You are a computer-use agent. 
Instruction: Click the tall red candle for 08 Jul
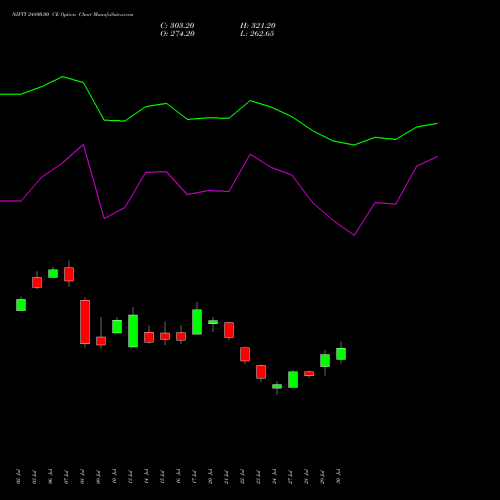pyautogui.click(x=85, y=322)
